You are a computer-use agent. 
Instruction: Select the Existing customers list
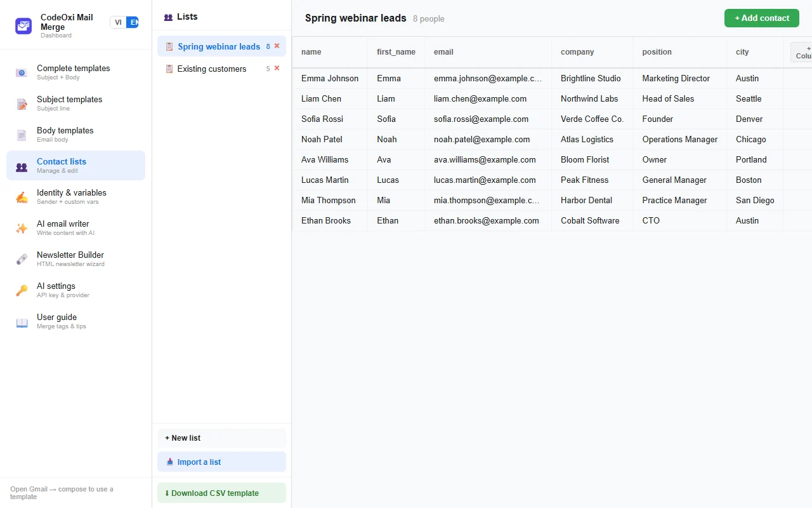pyautogui.click(x=221, y=69)
